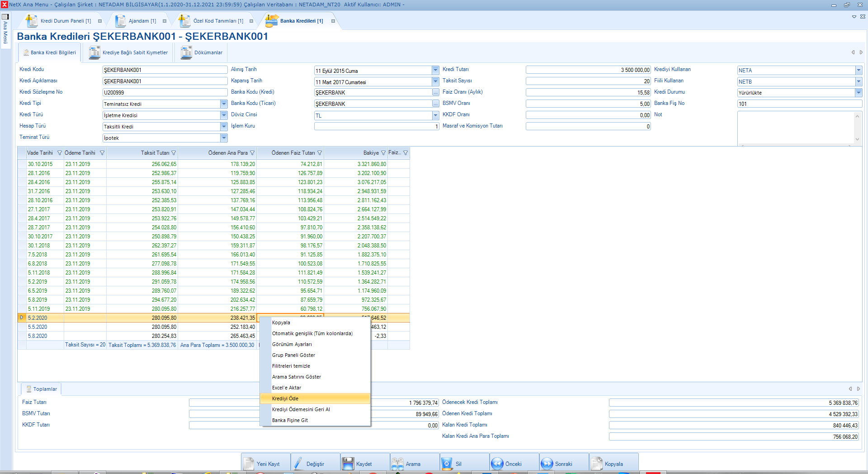The image size is (868, 474).
Task: Choose Otomatik genişlik (Tüm kolonlarda)
Action: [x=315, y=333]
